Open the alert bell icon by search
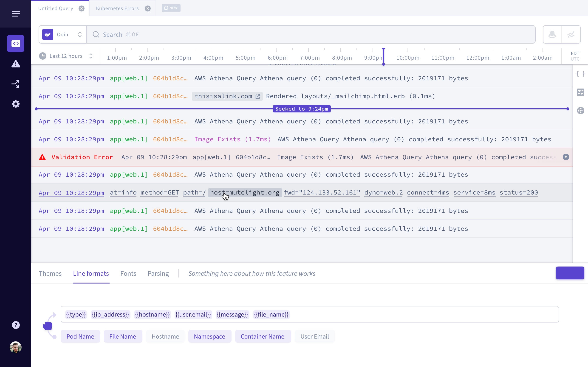The width and height of the screenshot is (588, 367). pyautogui.click(x=552, y=34)
